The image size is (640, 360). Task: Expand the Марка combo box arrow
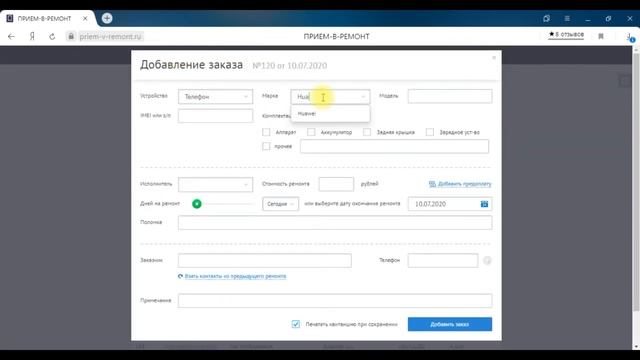[363, 97]
